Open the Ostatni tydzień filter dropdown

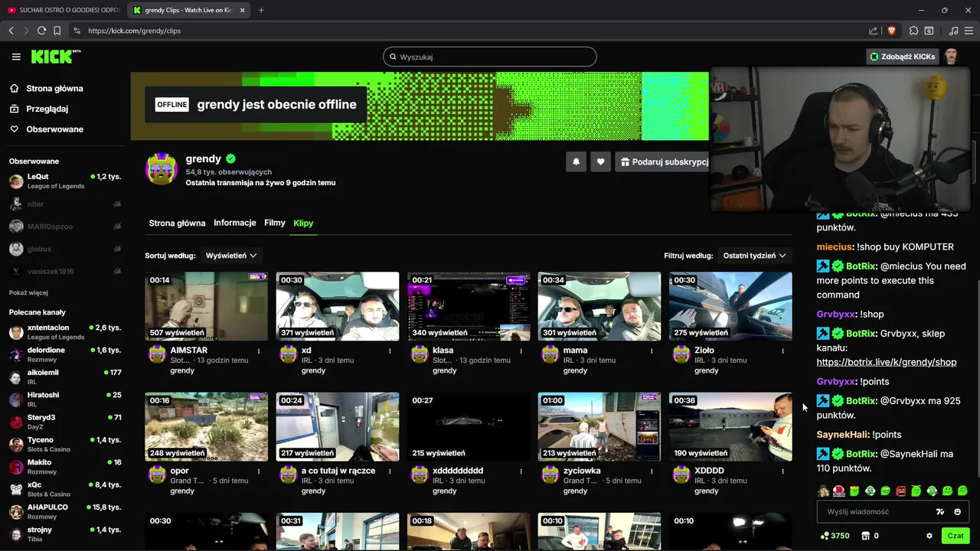(754, 256)
